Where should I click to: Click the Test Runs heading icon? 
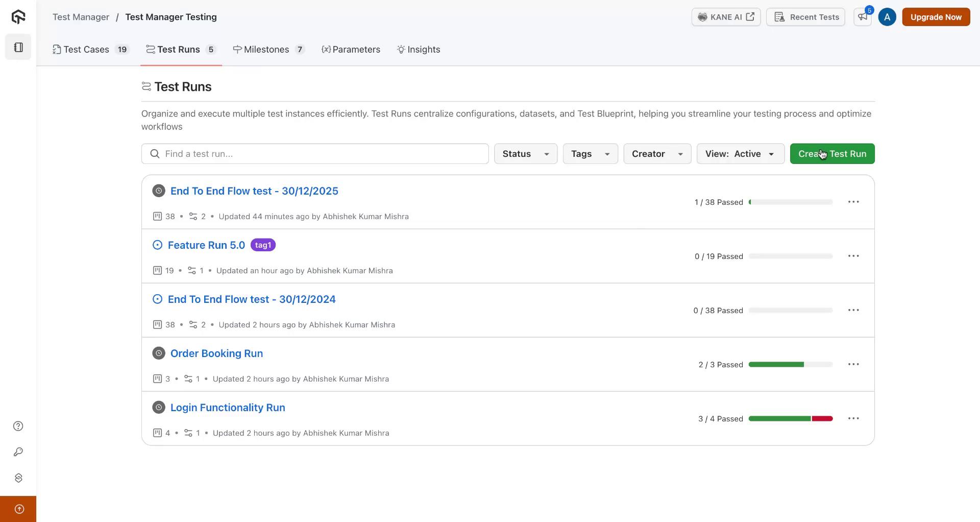tap(146, 87)
